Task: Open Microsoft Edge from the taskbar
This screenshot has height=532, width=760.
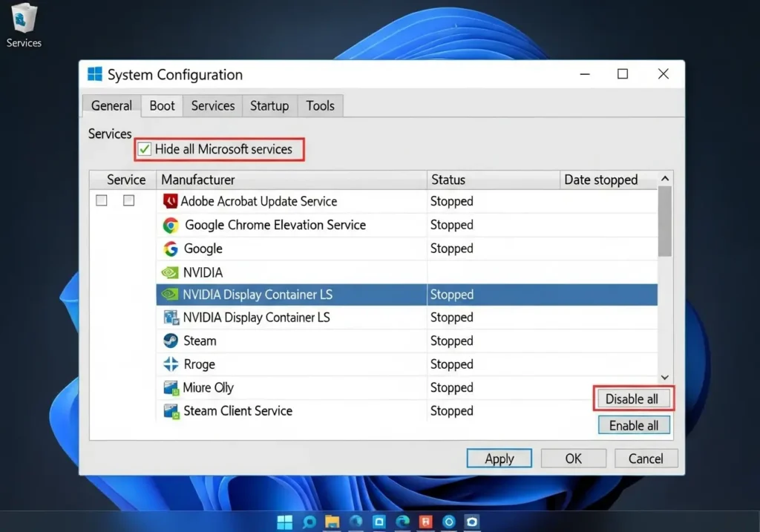Action: [402, 522]
